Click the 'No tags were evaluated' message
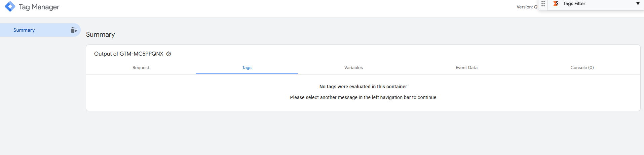 [363, 87]
